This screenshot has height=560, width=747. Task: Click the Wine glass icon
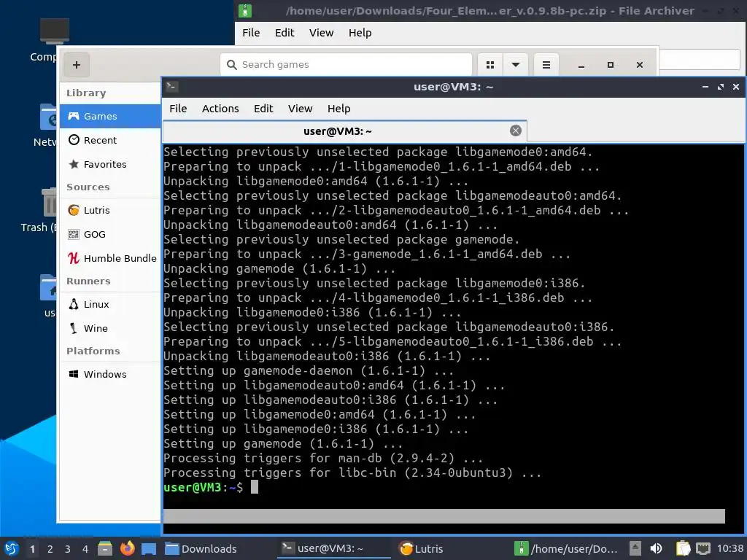coord(74,328)
